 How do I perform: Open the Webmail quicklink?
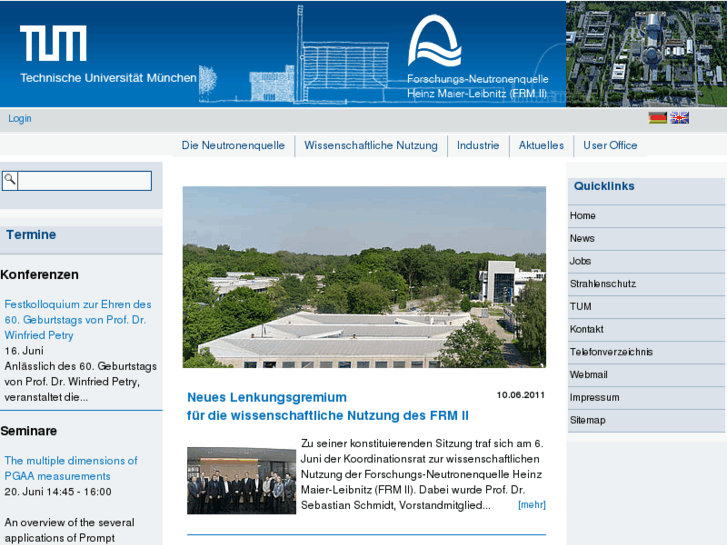(646, 375)
